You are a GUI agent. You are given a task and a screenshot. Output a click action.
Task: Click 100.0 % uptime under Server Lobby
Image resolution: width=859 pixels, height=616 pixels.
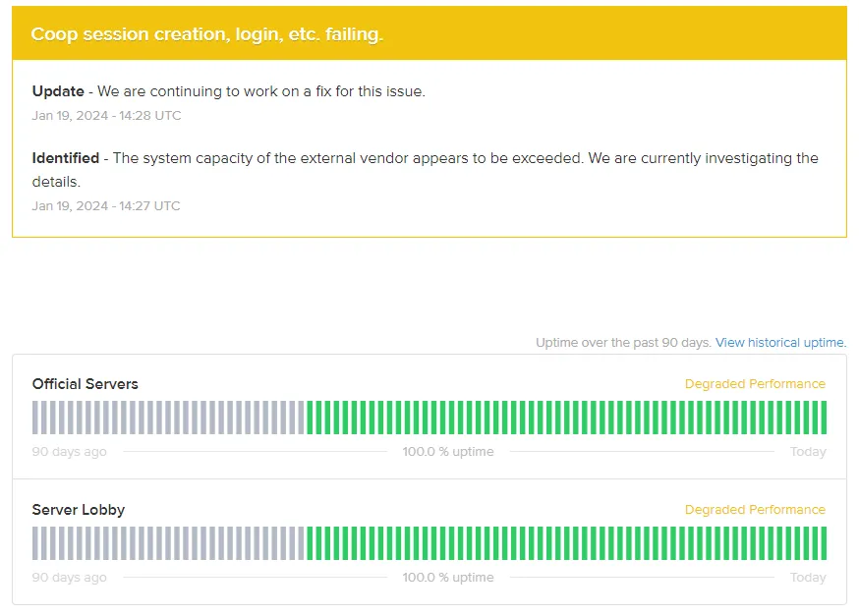pos(448,578)
